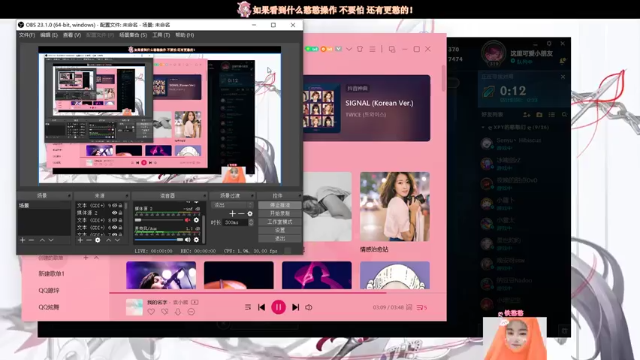Switch music player to mini mode icon
This screenshot has height=360, width=640.
pos(392,49)
